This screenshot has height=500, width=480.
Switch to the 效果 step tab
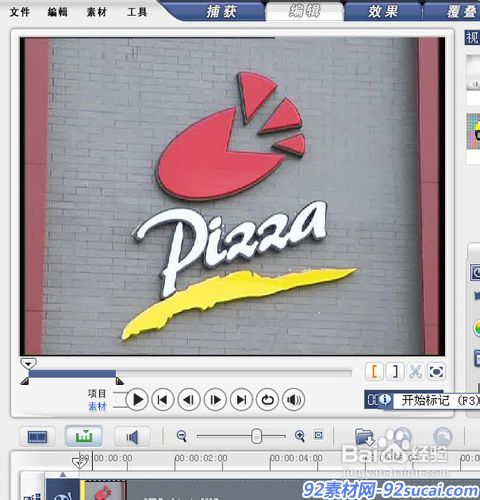383,12
